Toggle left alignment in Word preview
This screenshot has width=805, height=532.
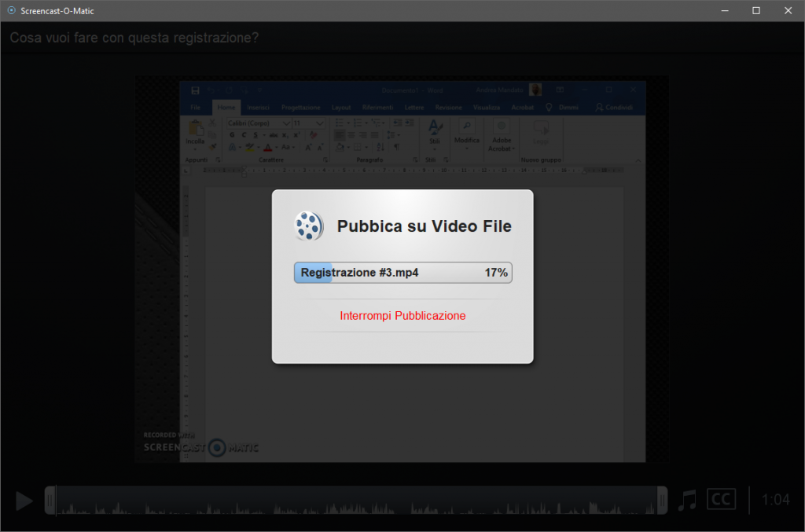[340, 135]
